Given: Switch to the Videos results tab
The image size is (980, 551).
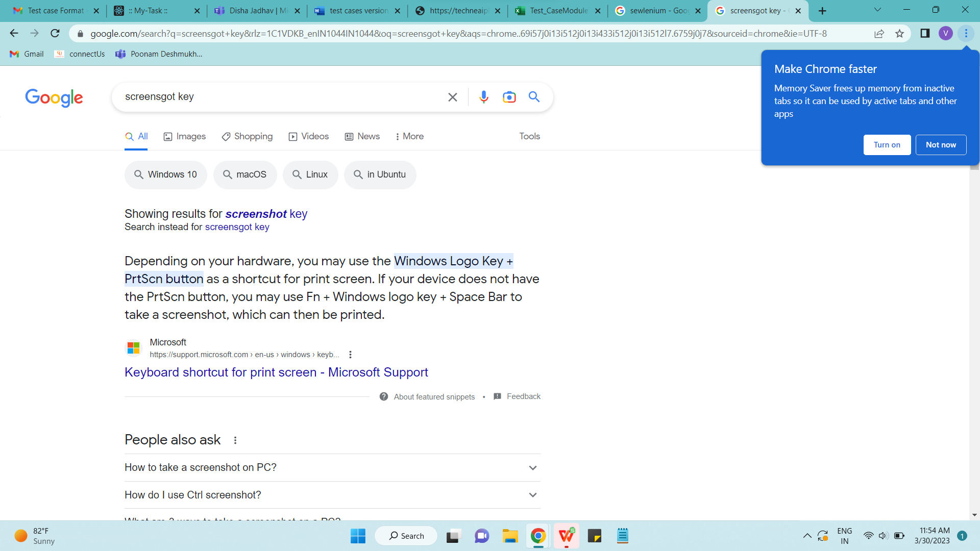Looking at the screenshot, I should [309, 136].
